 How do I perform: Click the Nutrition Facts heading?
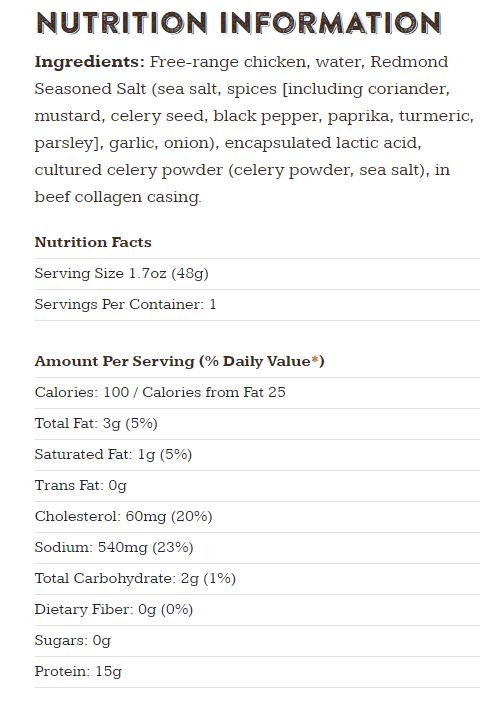[x=93, y=242]
